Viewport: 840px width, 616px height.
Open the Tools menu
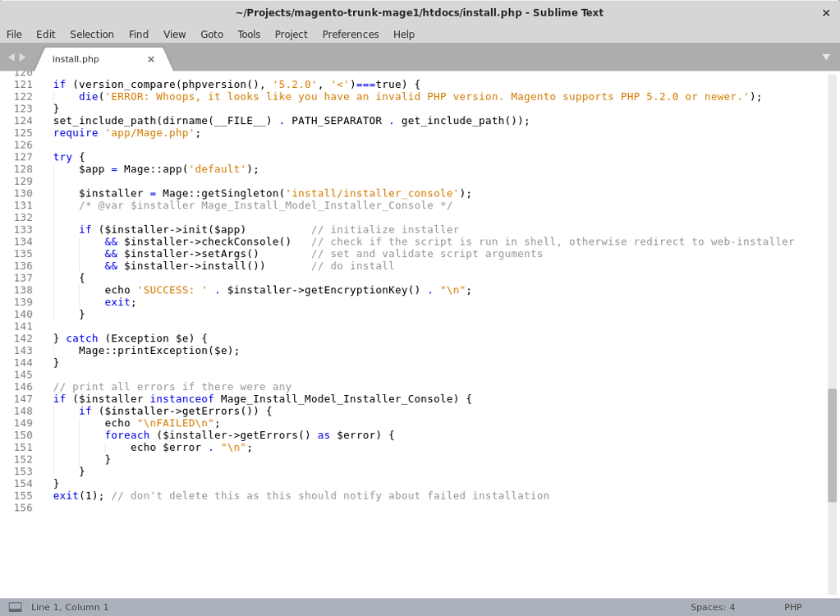pos(249,34)
